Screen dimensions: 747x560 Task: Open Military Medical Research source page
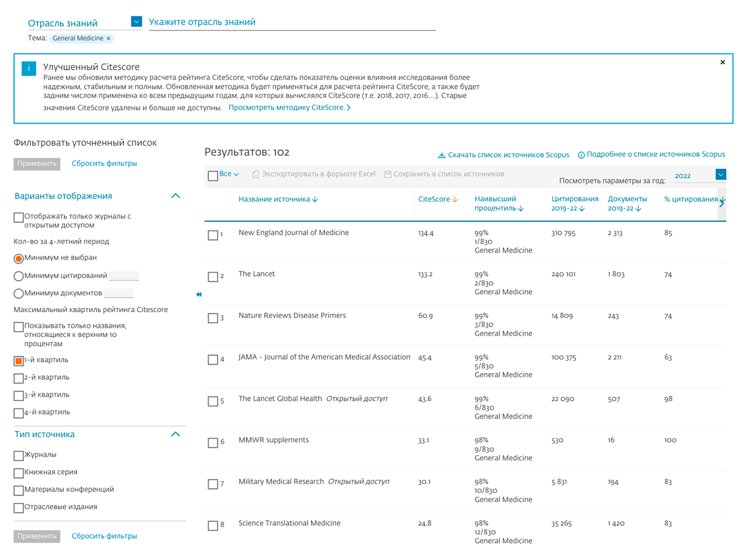281,482
